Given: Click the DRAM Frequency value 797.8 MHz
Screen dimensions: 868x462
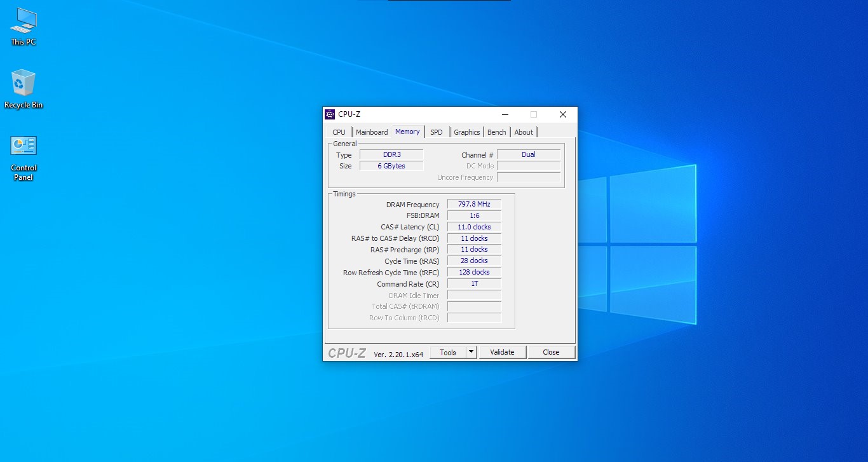Looking at the screenshot, I should coord(475,204).
